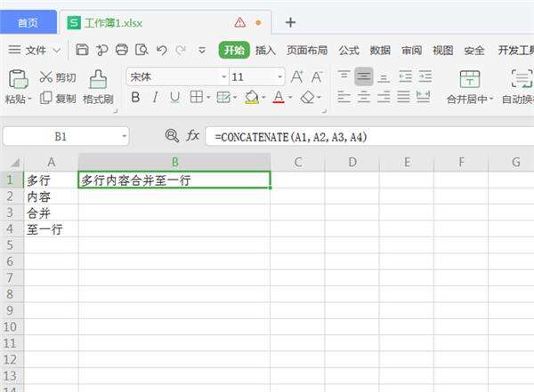
Task: Open the Paste options dropdown arrow
Action: (x=29, y=100)
